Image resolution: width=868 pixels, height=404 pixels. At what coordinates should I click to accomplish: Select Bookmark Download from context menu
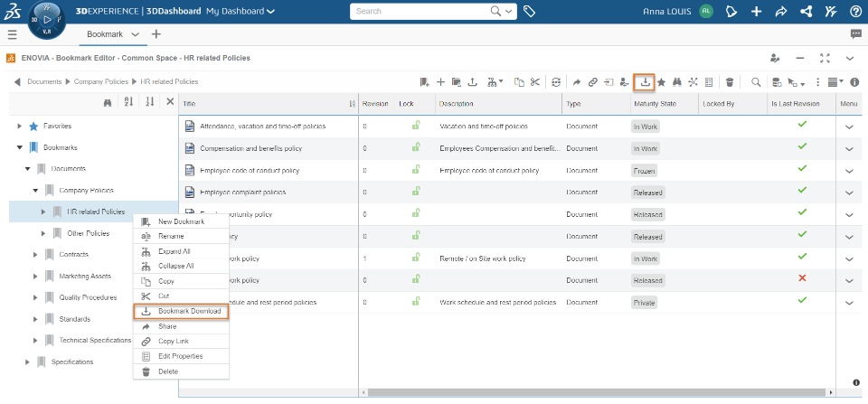point(188,311)
